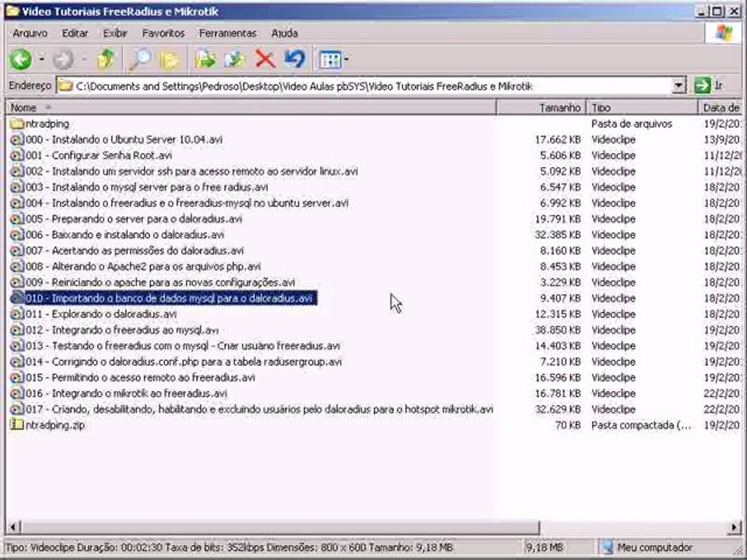Click the Pasta de arquivos type cell
Image resolution: width=747 pixels, height=560 pixels.
click(x=632, y=124)
